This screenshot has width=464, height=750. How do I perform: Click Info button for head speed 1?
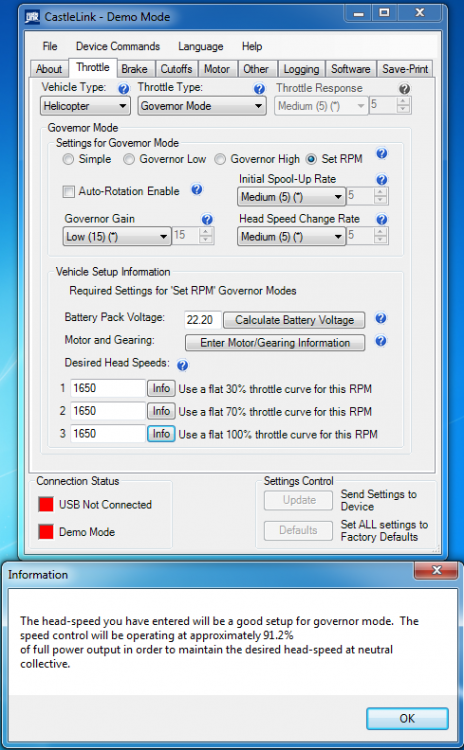[161, 388]
